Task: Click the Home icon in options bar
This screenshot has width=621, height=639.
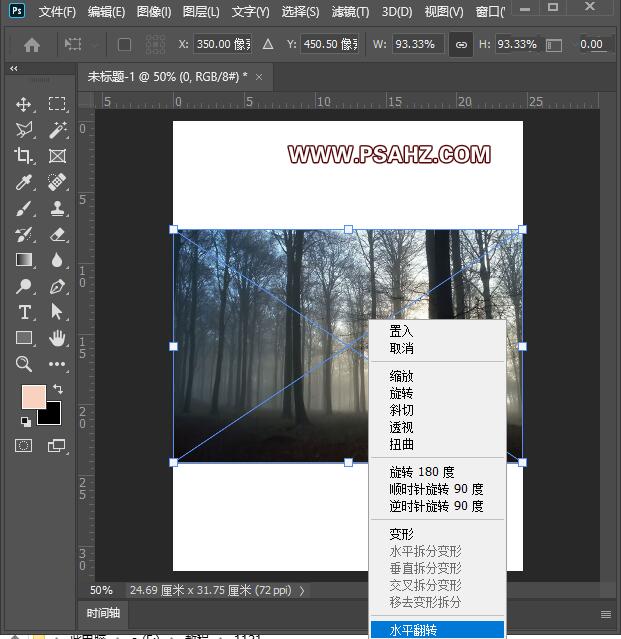Action: [x=32, y=44]
